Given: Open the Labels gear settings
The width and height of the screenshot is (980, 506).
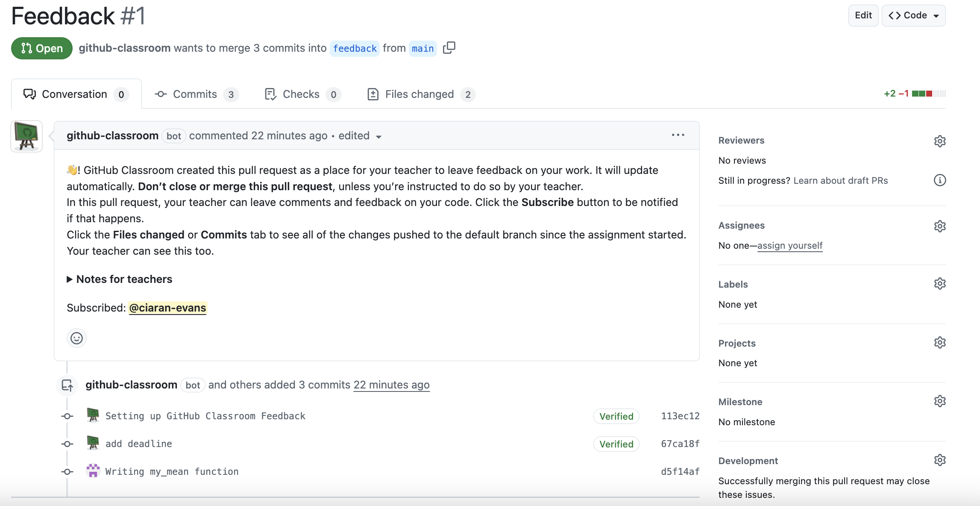Looking at the screenshot, I should pyautogui.click(x=939, y=284).
